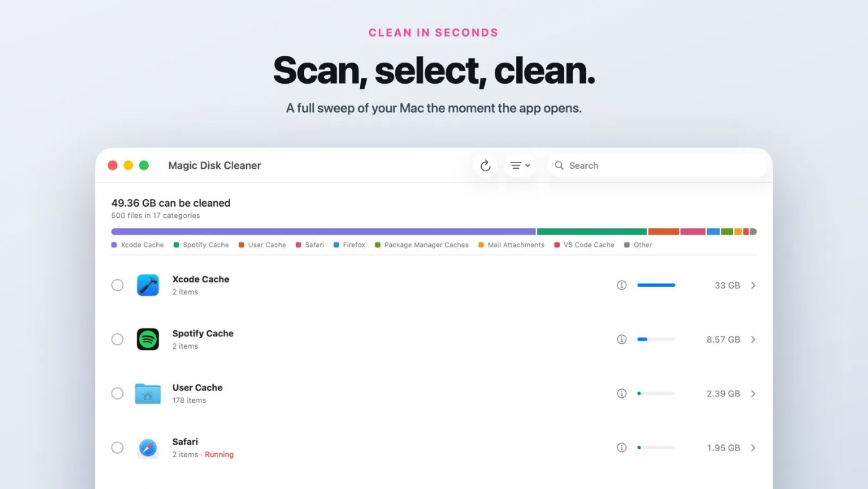Open the filter sort dropdown
Viewport: 868px width, 489px height.
[x=520, y=166]
